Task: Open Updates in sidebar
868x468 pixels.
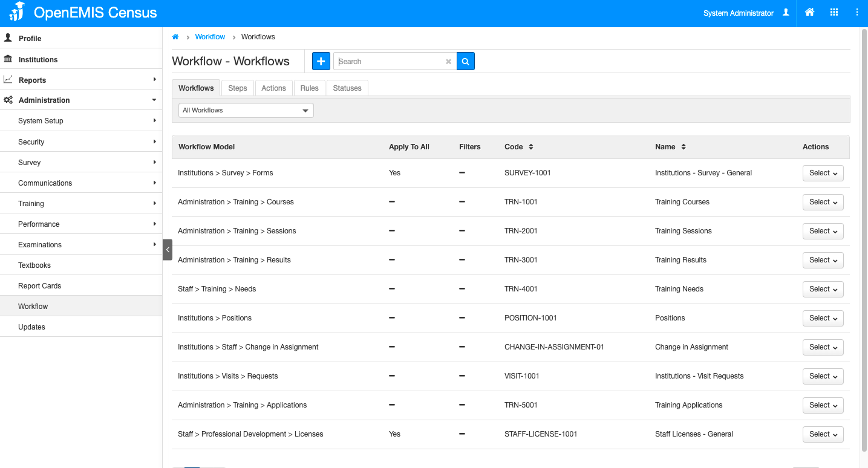Action: point(81,327)
